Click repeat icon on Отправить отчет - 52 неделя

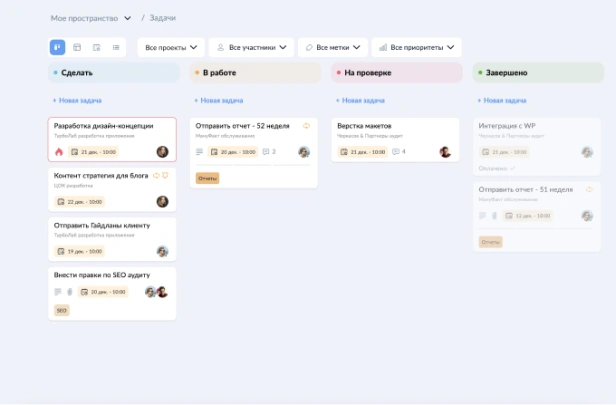306,126
